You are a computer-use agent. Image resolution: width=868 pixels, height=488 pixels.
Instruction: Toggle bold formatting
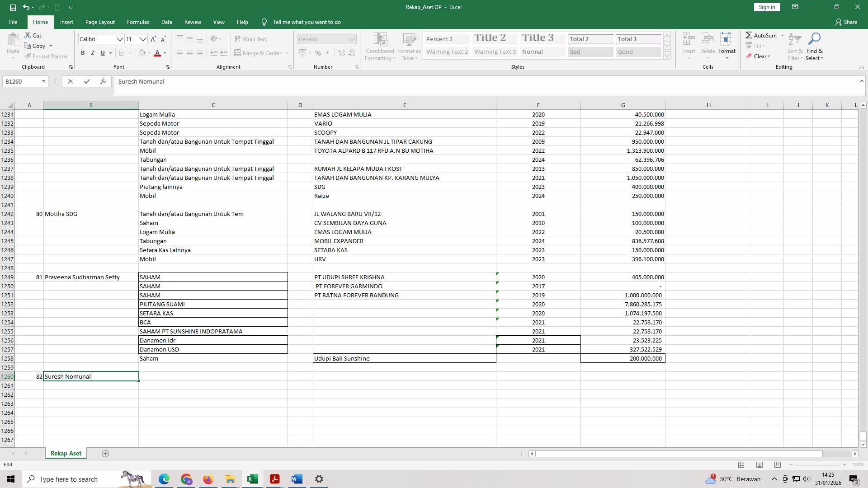(83, 53)
